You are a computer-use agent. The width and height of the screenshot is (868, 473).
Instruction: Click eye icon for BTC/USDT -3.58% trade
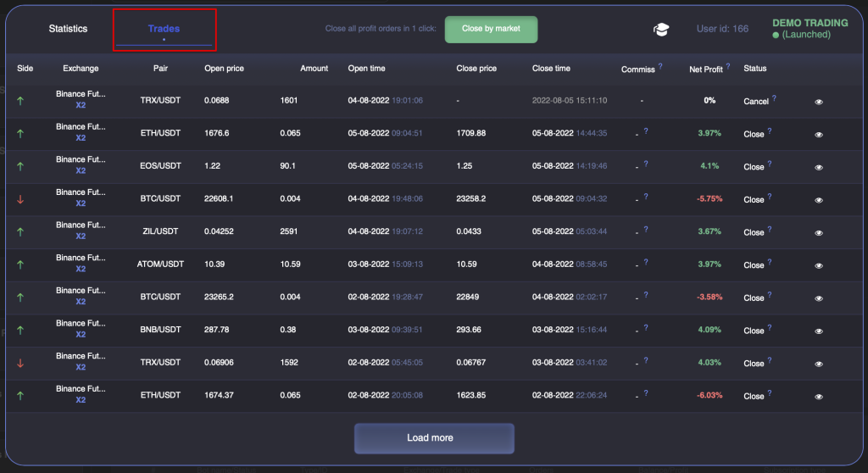point(819,298)
